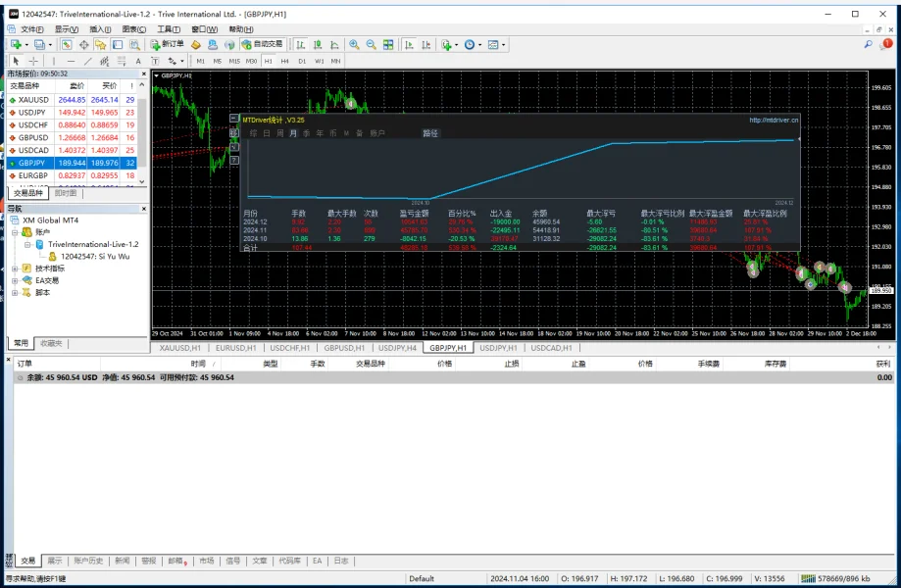Select the crosshair cursor tool

point(33,61)
